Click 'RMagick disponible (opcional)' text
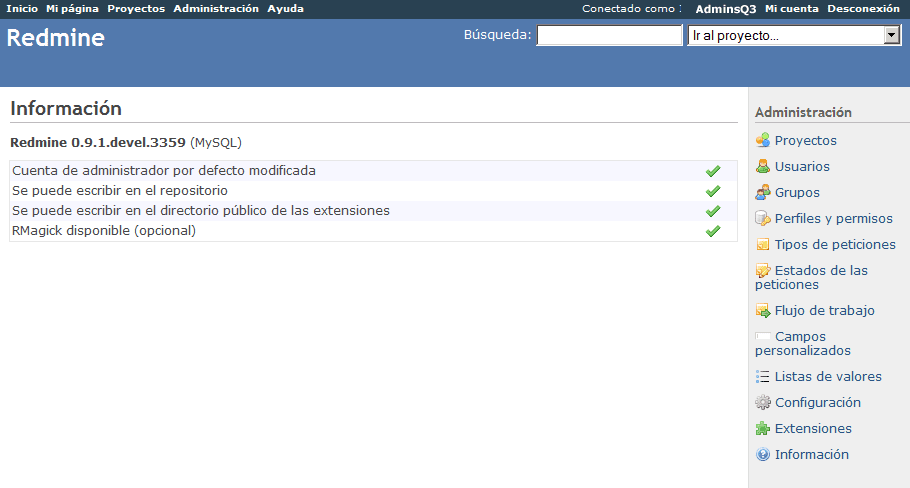Image resolution: width=910 pixels, height=488 pixels. coord(104,230)
